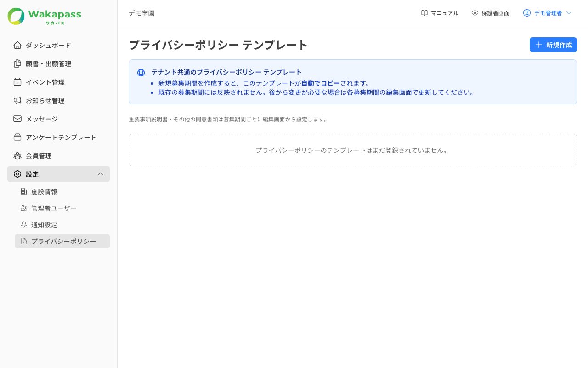The height and width of the screenshot is (368, 588).
Task: Go to アンケートテンプレート
Action: (x=58, y=137)
